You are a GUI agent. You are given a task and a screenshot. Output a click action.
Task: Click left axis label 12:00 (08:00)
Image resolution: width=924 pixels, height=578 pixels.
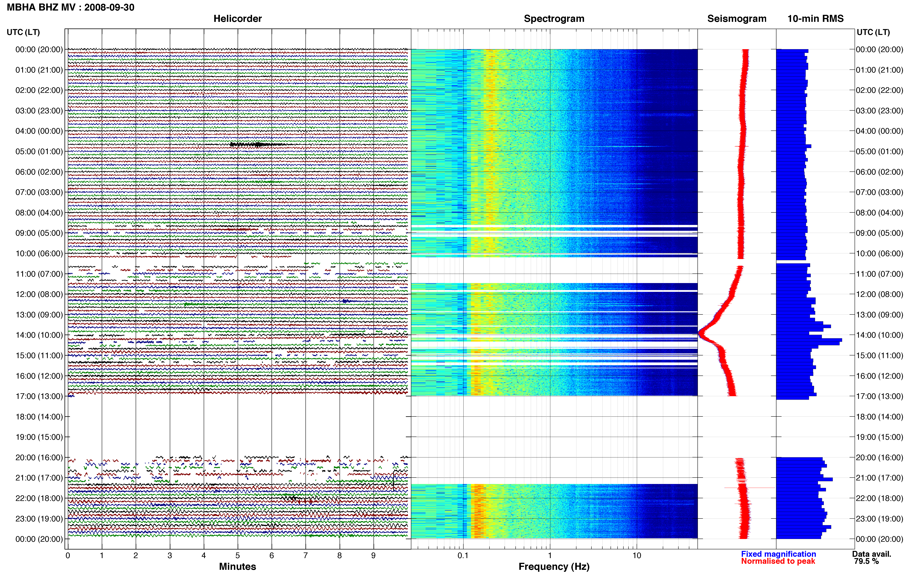click(x=39, y=294)
